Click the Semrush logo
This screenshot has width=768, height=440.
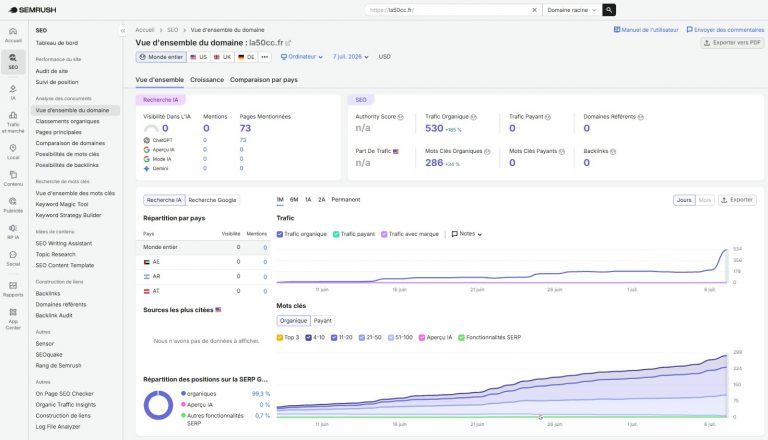[x=32, y=10]
